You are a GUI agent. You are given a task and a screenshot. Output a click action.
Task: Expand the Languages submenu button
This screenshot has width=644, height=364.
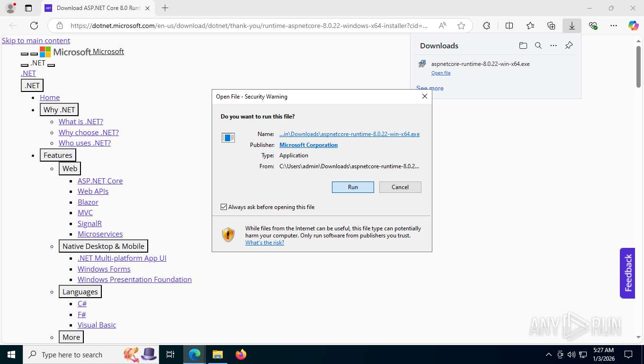pos(80,292)
